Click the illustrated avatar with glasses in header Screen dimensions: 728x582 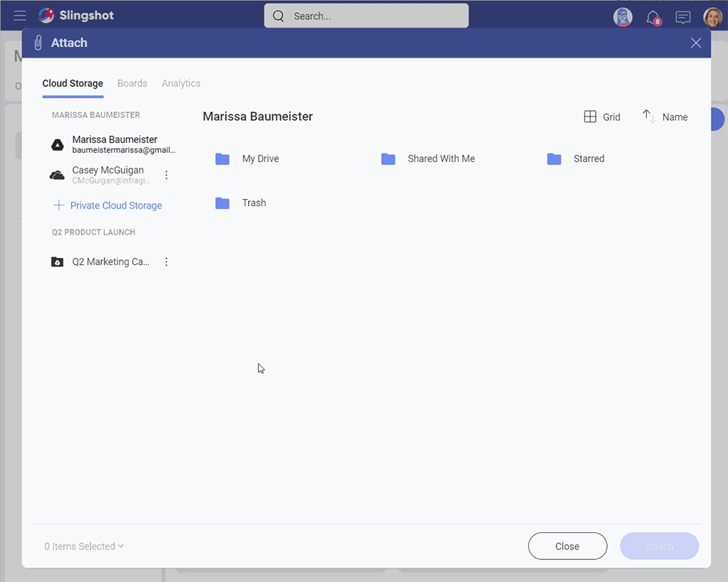(x=623, y=17)
